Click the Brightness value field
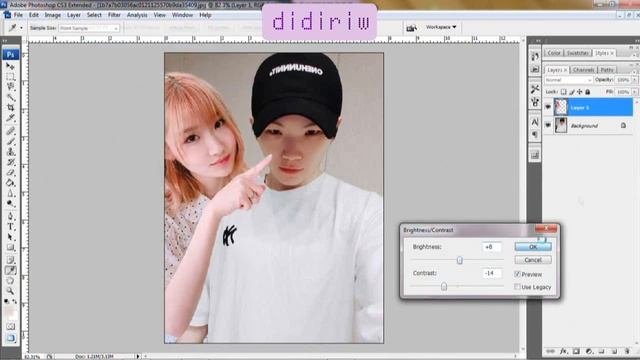 pyautogui.click(x=491, y=247)
